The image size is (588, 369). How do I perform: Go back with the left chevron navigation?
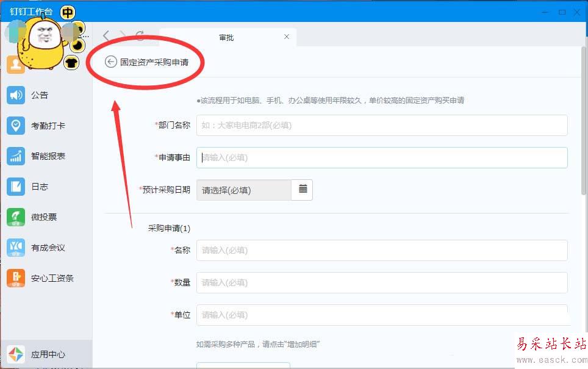click(107, 36)
